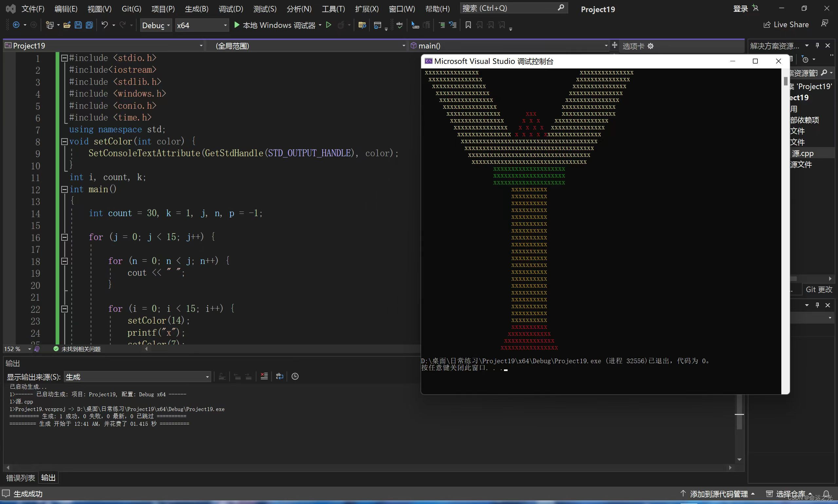Click the split editor icon above scrollbar
This screenshot has width=838, height=504.
tap(614, 45)
